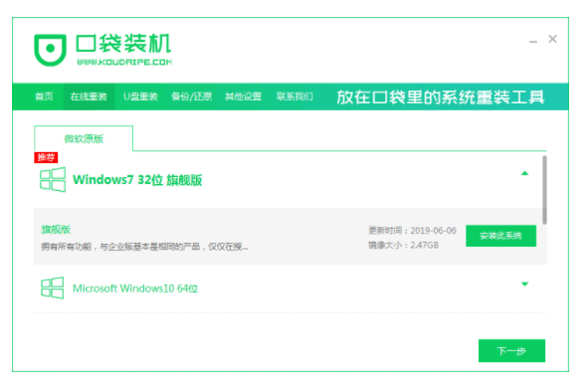588x386 pixels.
Task: Collapse the Windows7 32位 旗舰版 section arrow
Action: click(x=524, y=173)
